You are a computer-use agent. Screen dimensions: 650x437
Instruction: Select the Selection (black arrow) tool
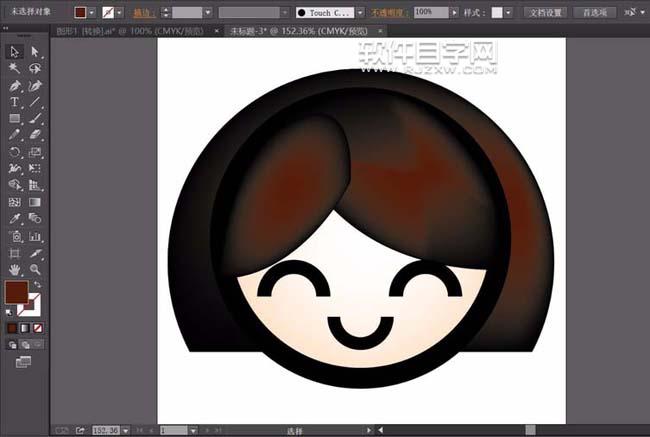pos(15,51)
